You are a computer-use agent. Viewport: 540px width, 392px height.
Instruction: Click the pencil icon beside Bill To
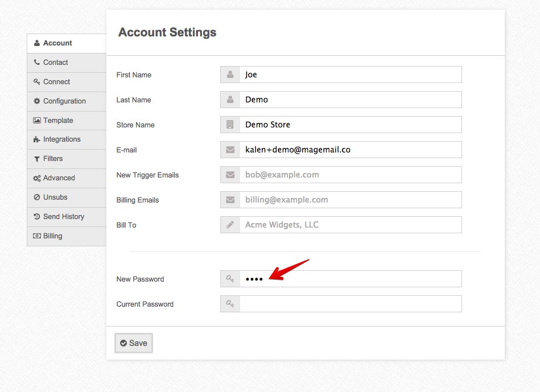point(230,225)
